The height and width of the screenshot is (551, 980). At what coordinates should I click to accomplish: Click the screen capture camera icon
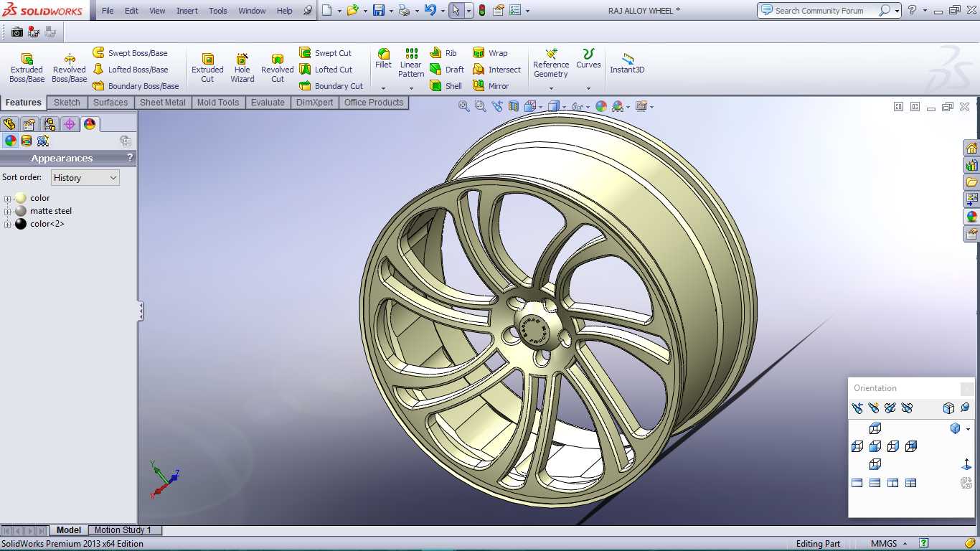(17, 32)
